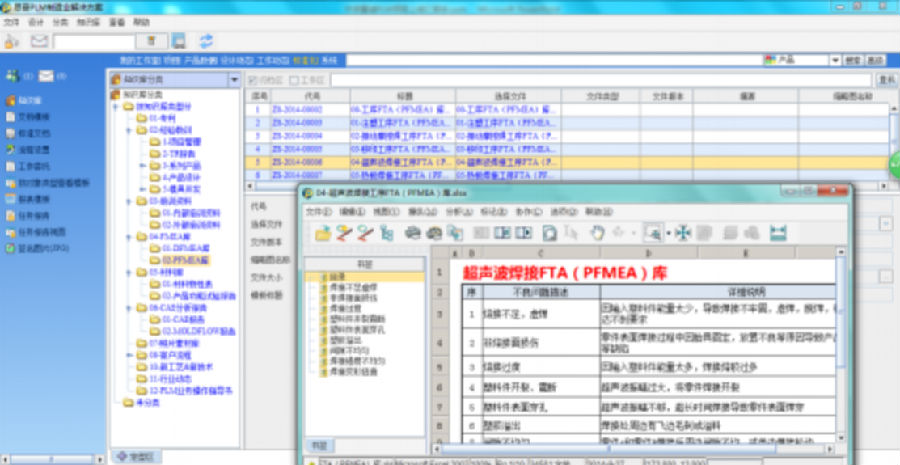
Task: Click the sidebar mail icon with counter
Action: (46, 76)
